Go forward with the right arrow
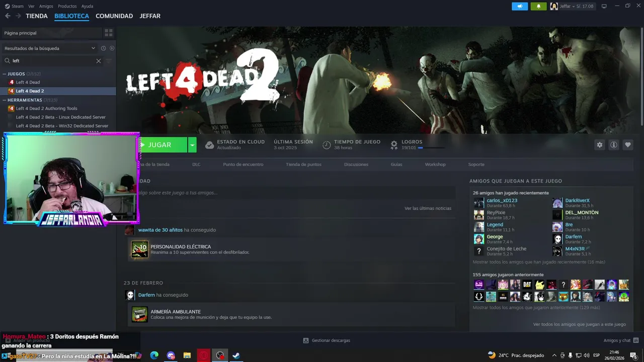Screen dimensions: 644x362 click(x=18, y=16)
